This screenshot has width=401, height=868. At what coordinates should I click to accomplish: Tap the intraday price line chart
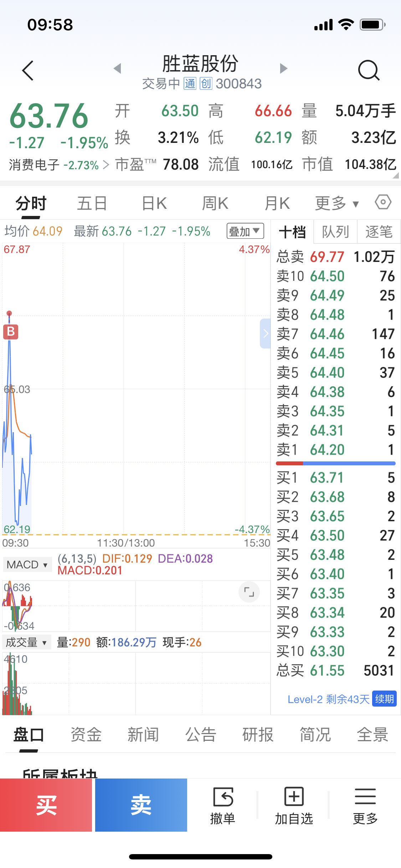(136, 388)
